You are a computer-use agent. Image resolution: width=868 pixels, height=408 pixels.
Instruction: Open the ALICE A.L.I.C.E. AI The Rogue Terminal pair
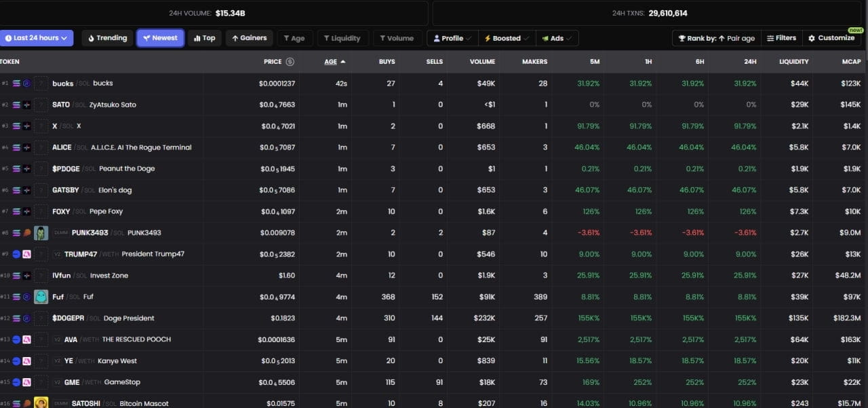pyautogui.click(x=434, y=147)
